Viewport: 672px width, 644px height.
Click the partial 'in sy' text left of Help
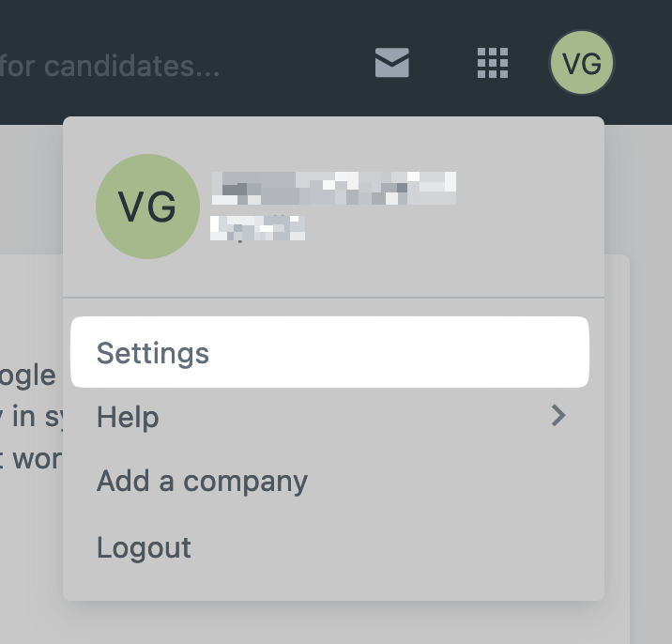[x=32, y=416]
